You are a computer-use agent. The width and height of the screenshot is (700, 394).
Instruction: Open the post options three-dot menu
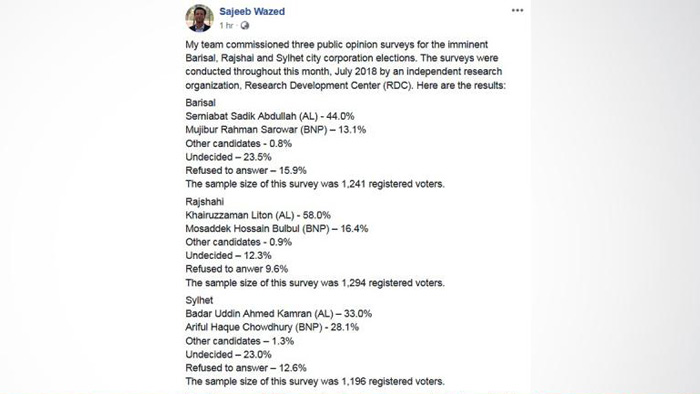point(517,10)
